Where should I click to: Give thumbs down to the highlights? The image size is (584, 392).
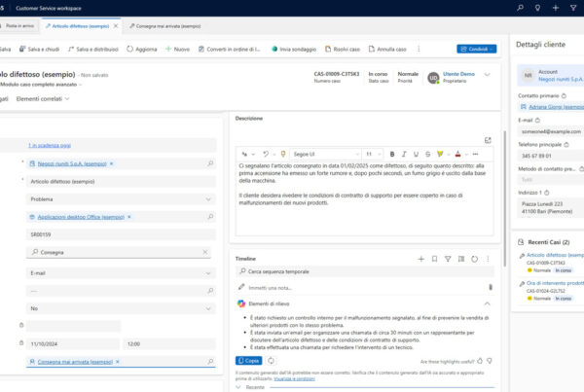point(490,361)
